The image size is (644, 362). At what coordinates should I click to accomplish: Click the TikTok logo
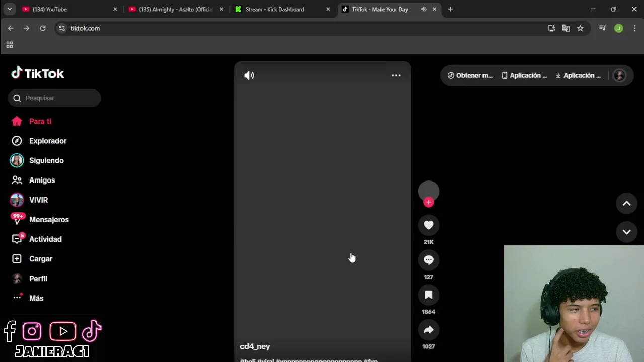point(38,73)
